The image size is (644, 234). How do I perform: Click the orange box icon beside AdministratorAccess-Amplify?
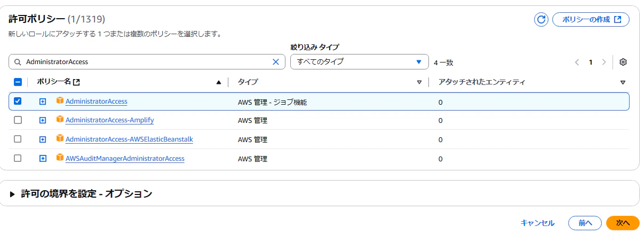tap(60, 120)
